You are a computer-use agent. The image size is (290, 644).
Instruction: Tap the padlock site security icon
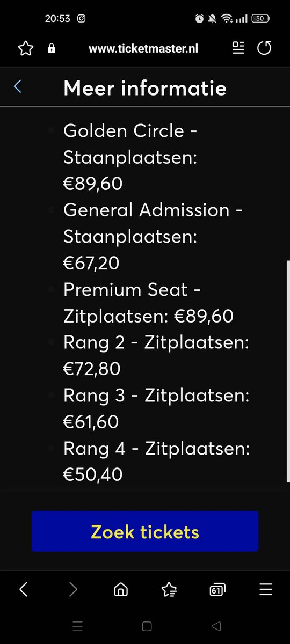pos(52,49)
